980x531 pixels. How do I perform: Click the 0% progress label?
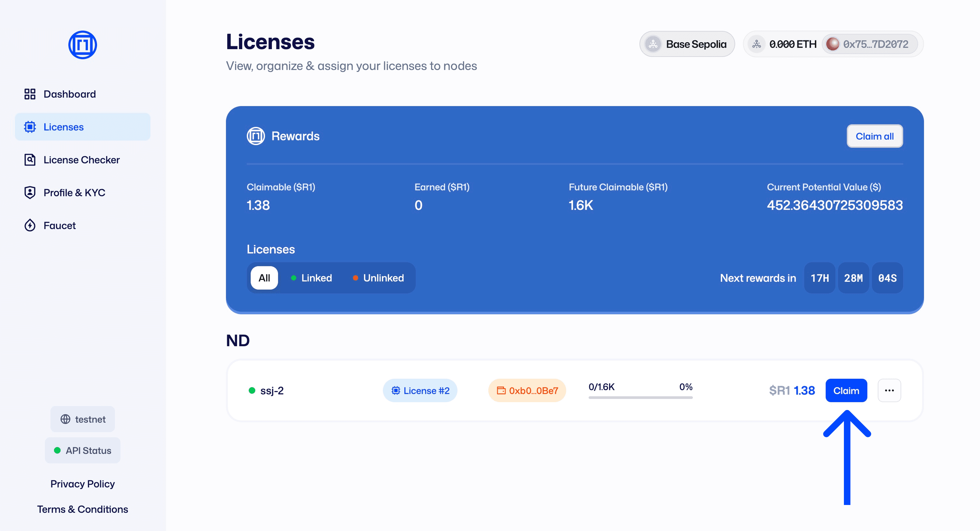pyautogui.click(x=686, y=387)
